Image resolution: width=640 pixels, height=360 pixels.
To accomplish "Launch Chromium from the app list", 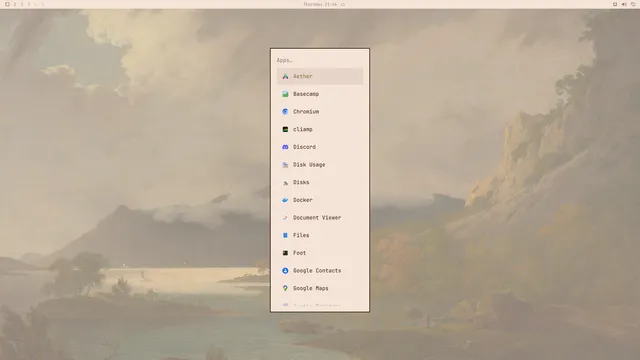I will pyautogui.click(x=320, y=111).
